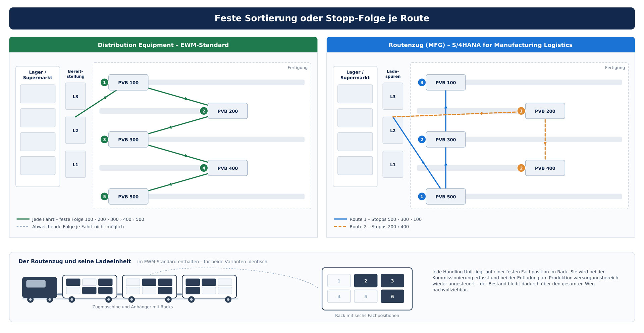The image size is (644, 333).
Task: Select PVB 500 box in Routenzug panel
Action: click(445, 197)
